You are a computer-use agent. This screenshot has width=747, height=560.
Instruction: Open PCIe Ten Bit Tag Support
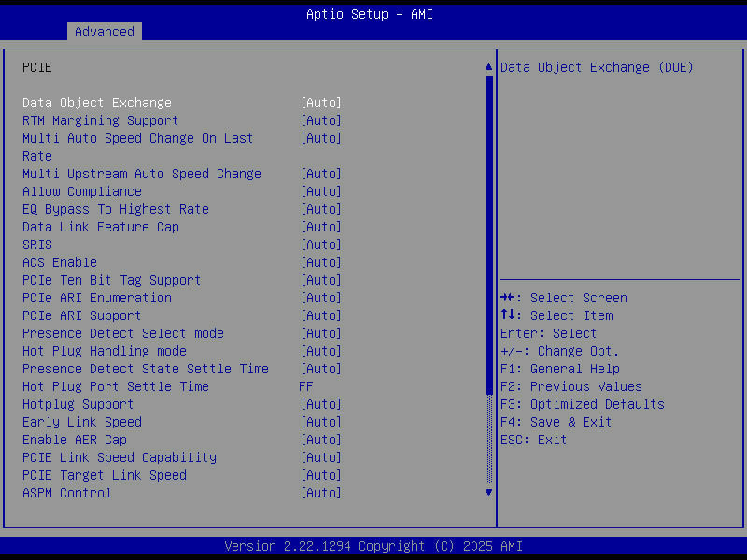pos(111,279)
